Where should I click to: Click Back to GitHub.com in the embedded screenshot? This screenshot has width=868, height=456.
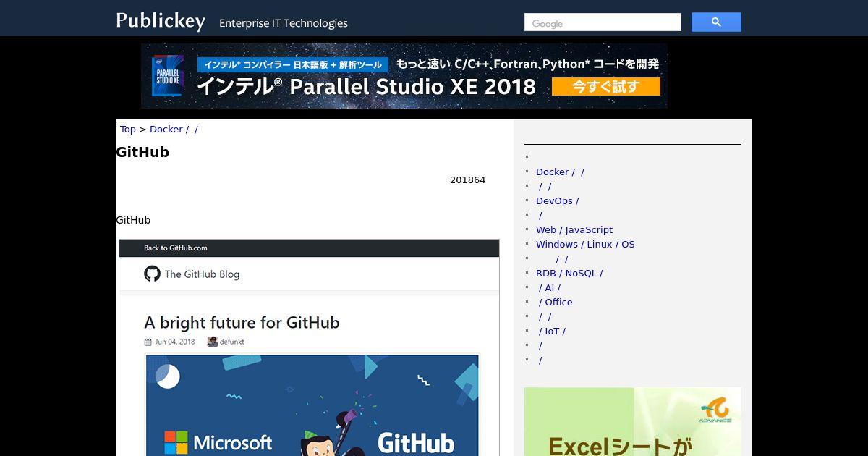pyautogui.click(x=176, y=248)
